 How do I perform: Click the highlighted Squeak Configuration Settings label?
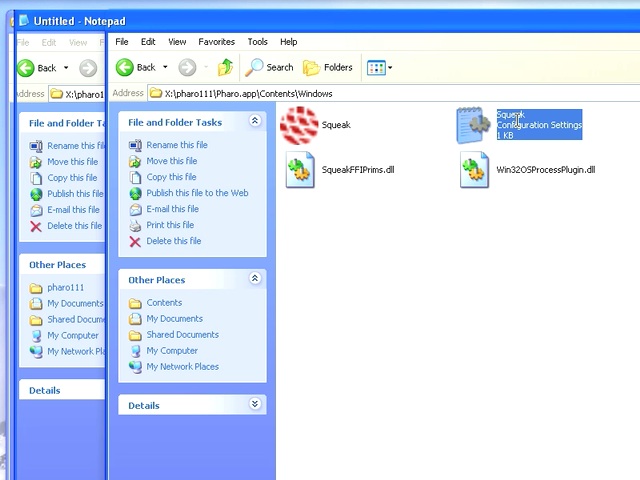coord(539,124)
